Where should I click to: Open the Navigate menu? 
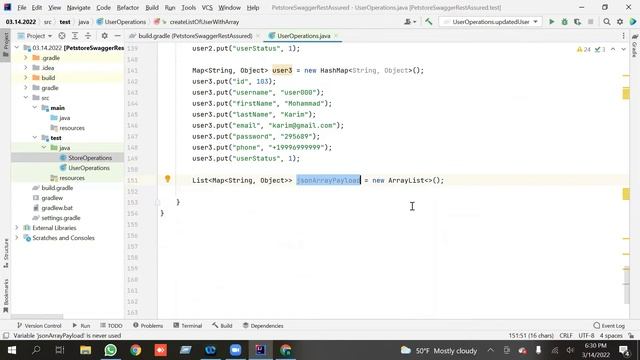[78, 7]
